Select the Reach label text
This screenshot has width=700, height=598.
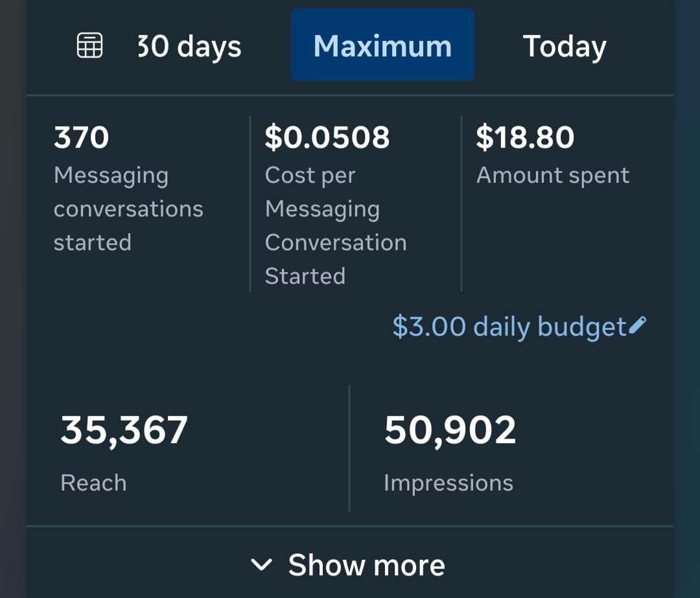[93, 483]
